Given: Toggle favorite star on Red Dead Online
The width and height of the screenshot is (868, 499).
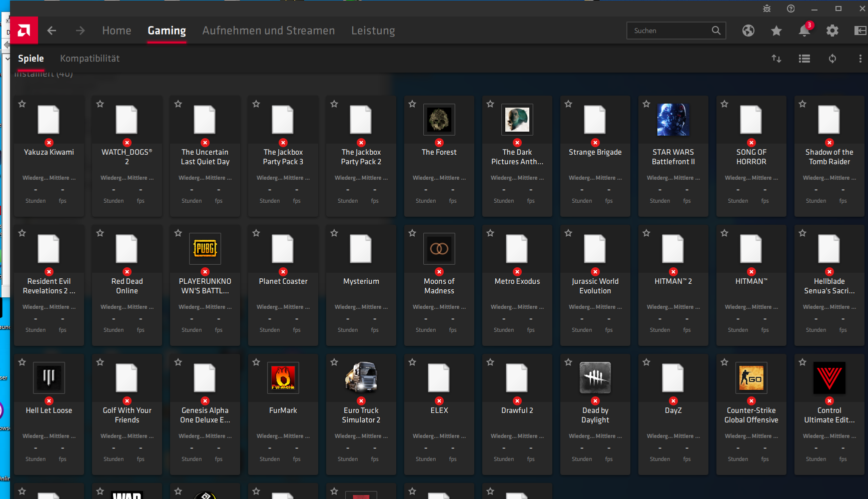Looking at the screenshot, I should (100, 233).
